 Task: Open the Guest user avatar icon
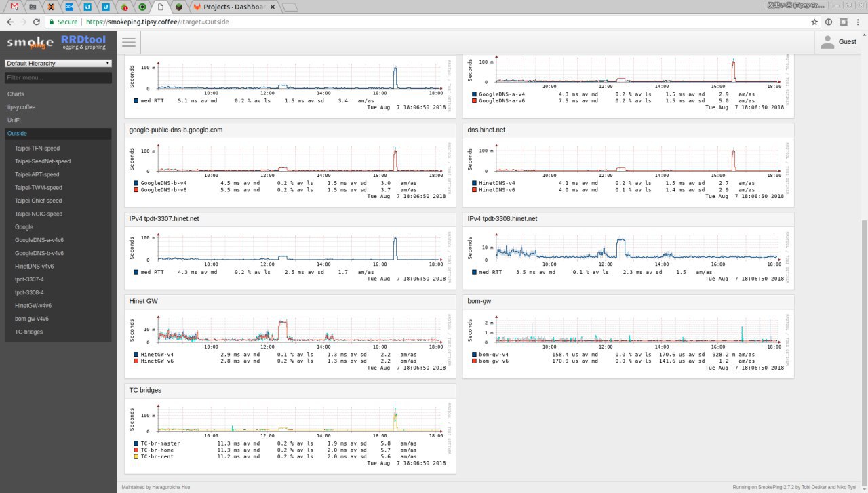pyautogui.click(x=827, y=42)
